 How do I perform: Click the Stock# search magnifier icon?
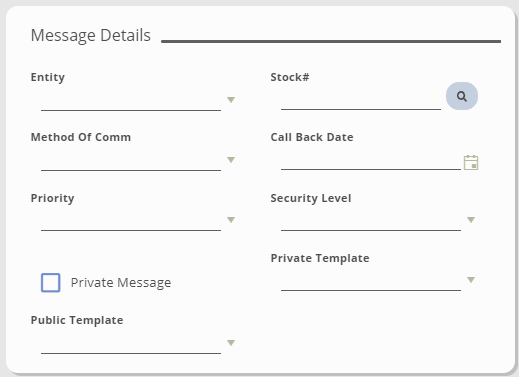point(462,96)
